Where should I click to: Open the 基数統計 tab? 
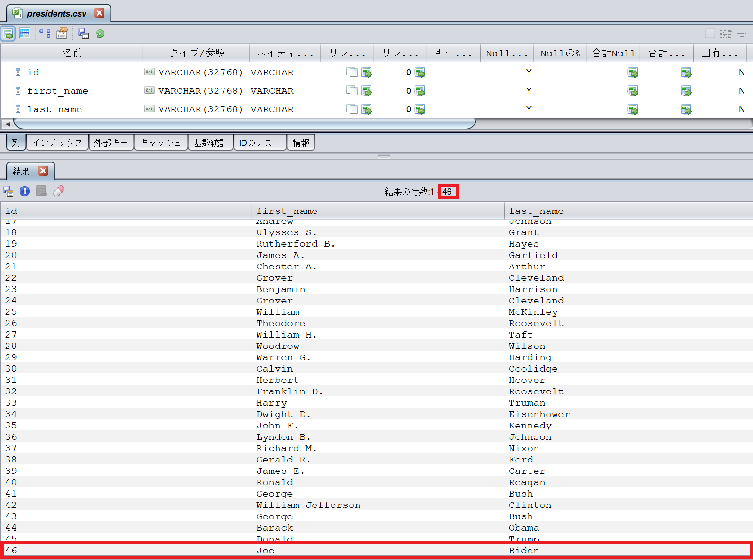coord(211,142)
